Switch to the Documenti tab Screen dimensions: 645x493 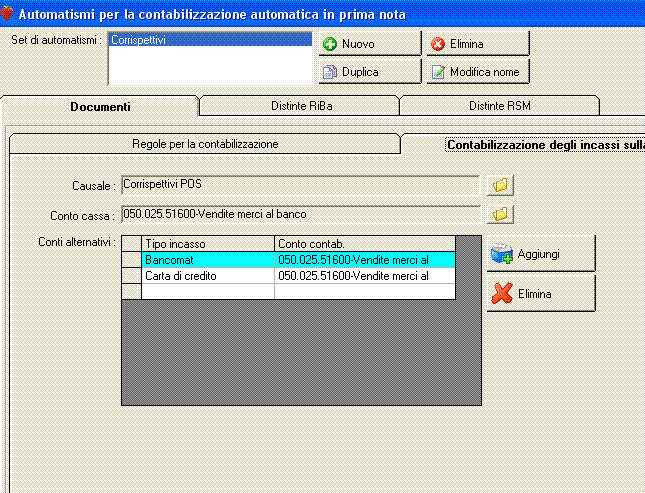[100, 107]
